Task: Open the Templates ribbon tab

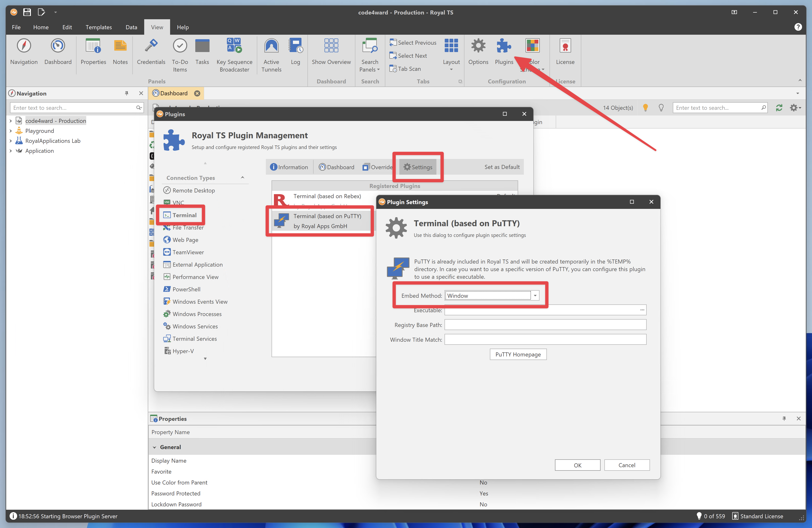Action: click(98, 27)
